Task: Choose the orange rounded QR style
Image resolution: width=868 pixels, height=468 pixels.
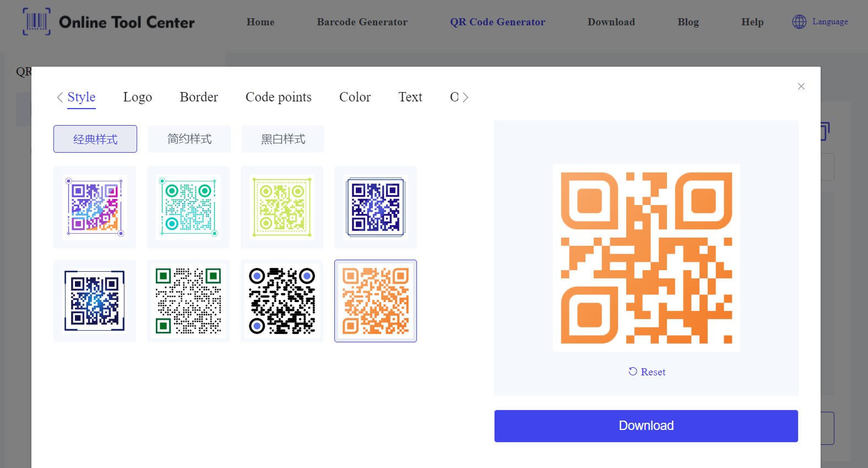Action: [x=376, y=301]
